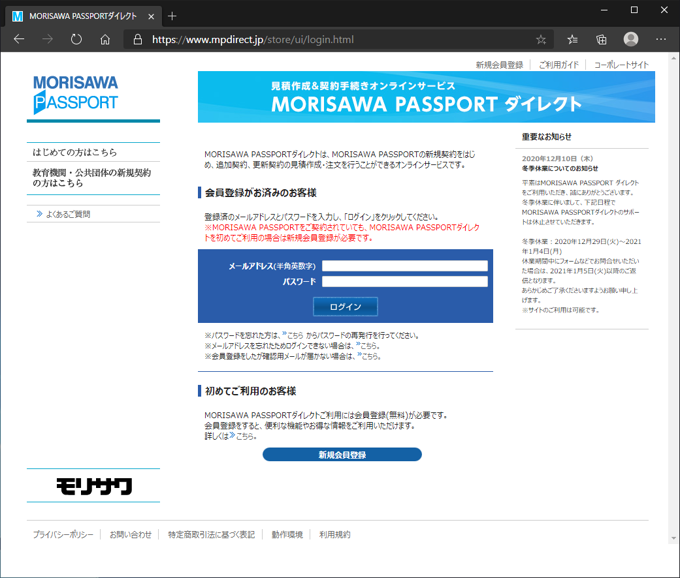This screenshot has width=680, height=578.
Task: Open the user profile avatar
Action: [631, 39]
